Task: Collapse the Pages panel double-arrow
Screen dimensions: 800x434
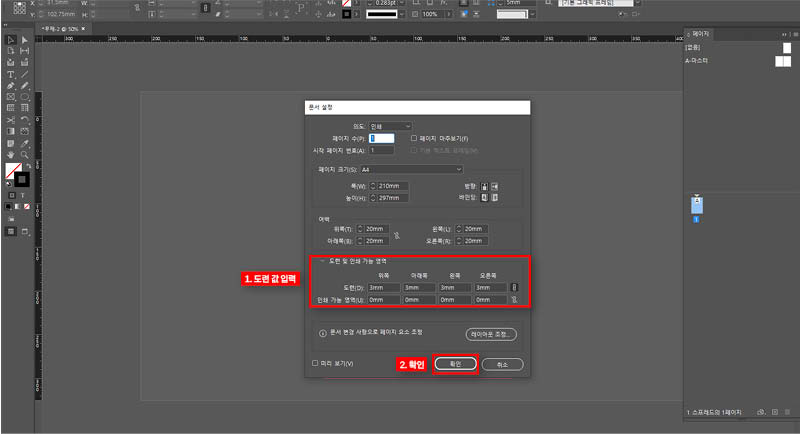Action: tap(784, 35)
